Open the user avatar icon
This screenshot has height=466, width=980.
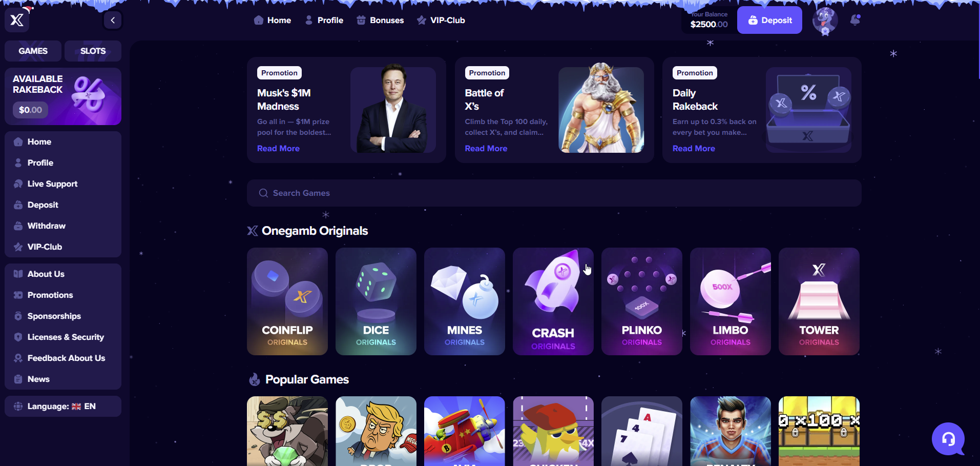pyautogui.click(x=825, y=21)
